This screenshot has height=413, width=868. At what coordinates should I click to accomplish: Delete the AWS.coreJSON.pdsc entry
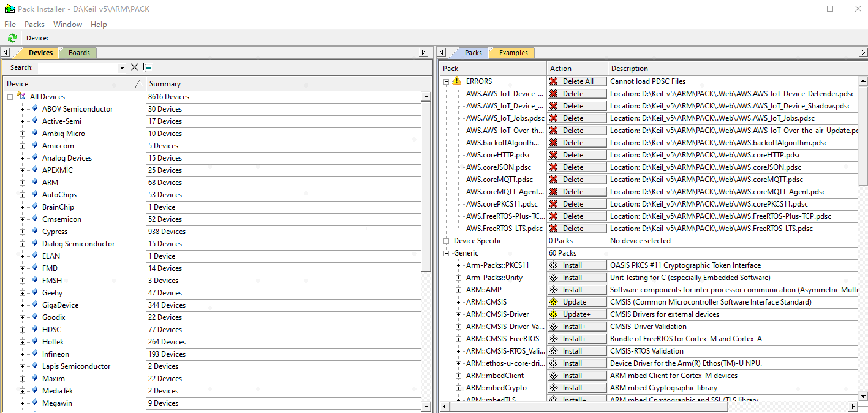577,167
